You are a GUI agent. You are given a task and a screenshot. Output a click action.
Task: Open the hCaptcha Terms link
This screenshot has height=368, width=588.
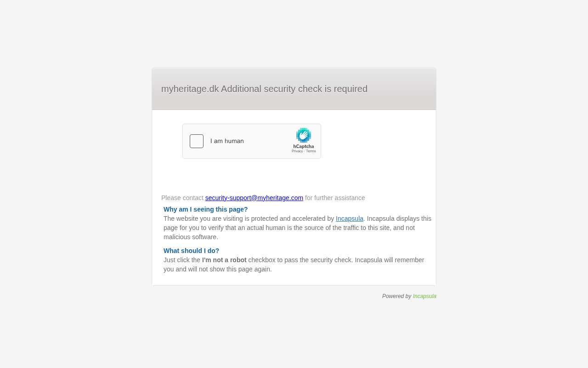311,151
